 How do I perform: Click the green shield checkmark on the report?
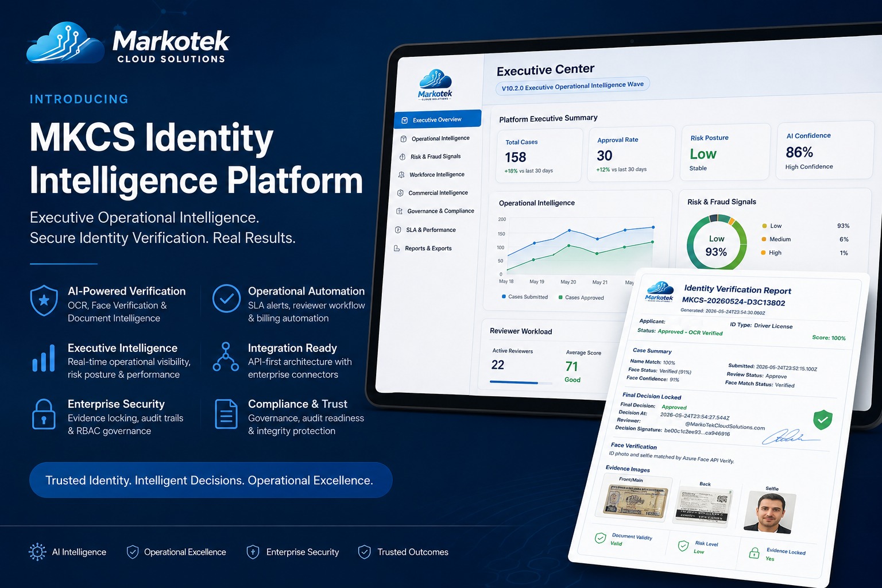823,420
